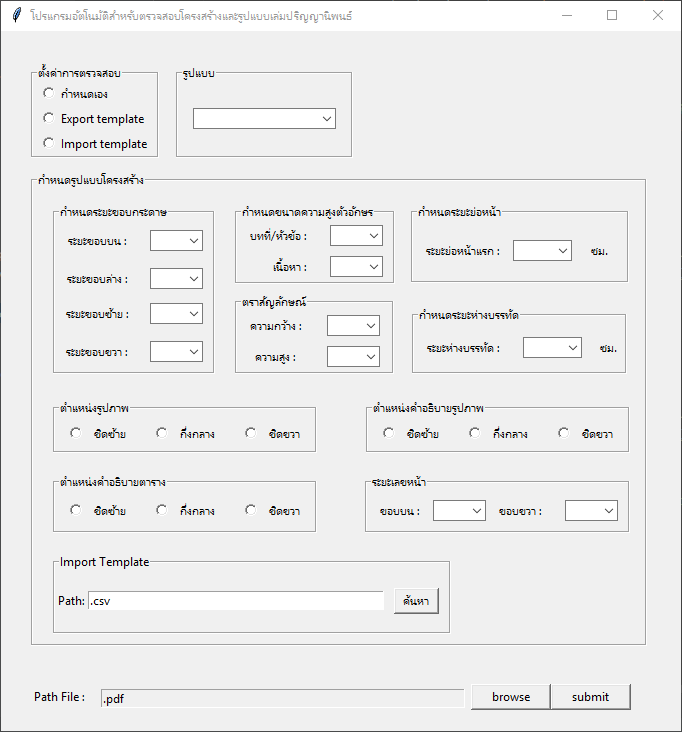Click the browse button
Viewport: 682px width, 732px height.
(511, 697)
